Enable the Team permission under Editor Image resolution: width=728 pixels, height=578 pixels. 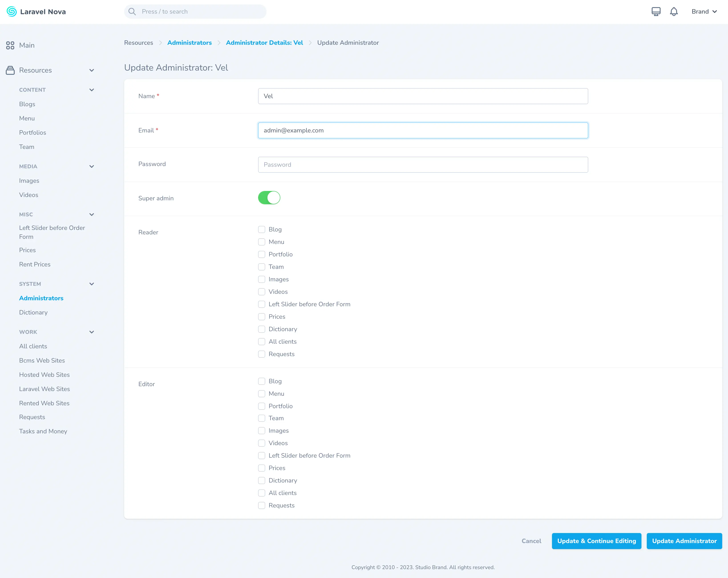[262, 418]
